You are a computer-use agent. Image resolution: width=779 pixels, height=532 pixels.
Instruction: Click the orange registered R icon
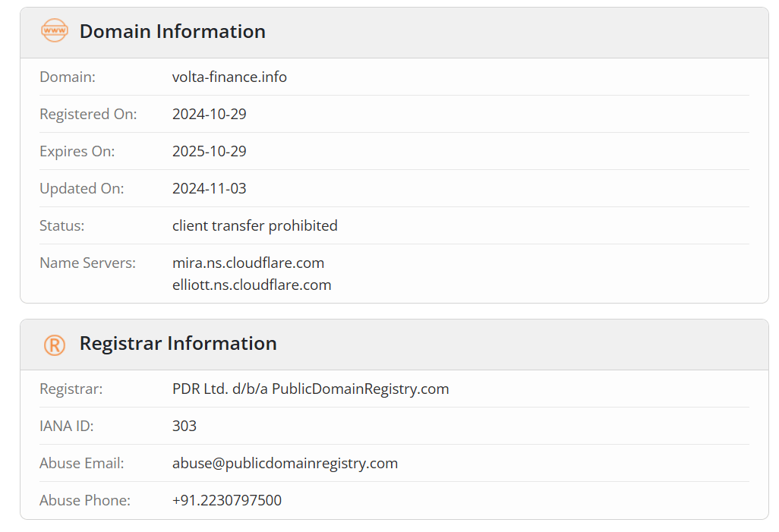pos(54,345)
